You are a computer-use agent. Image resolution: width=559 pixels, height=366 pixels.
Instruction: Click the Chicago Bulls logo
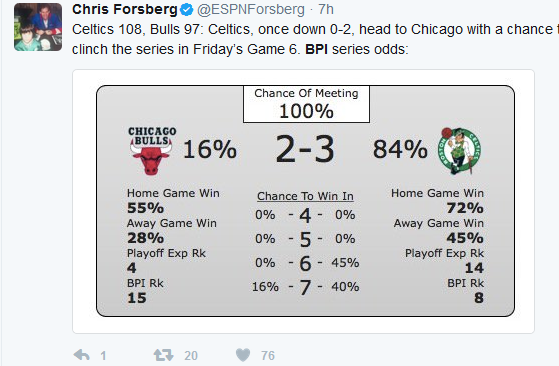click(x=152, y=151)
